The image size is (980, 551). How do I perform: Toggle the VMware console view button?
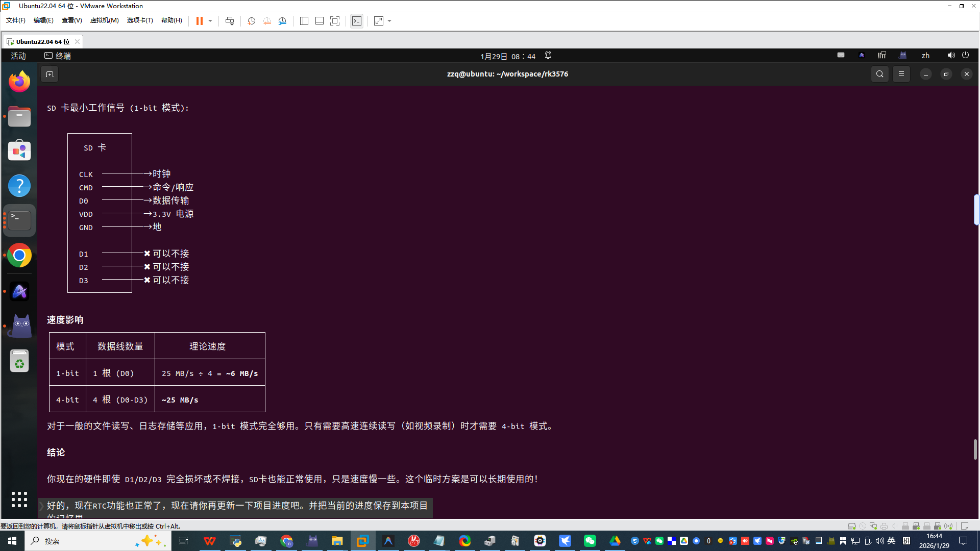click(357, 21)
